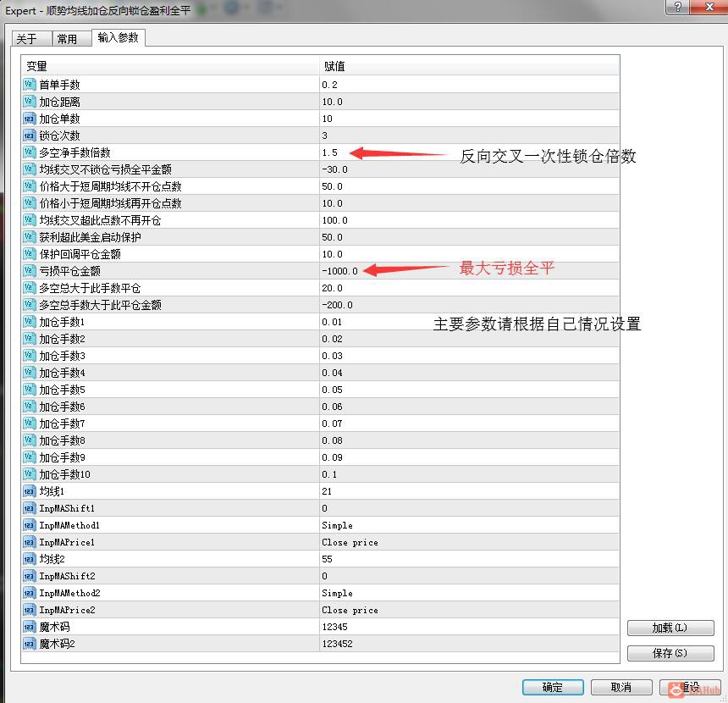Open InpMAPrice1 Close price value list
The image size is (728, 703).
(x=469, y=542)
